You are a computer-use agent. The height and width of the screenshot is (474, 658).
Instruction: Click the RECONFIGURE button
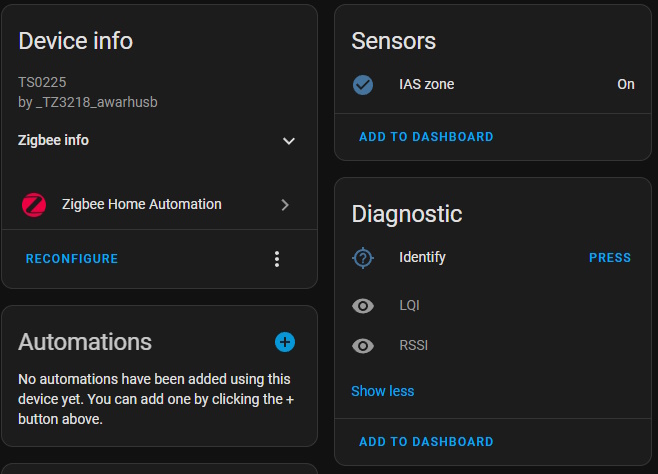point(72,259)
